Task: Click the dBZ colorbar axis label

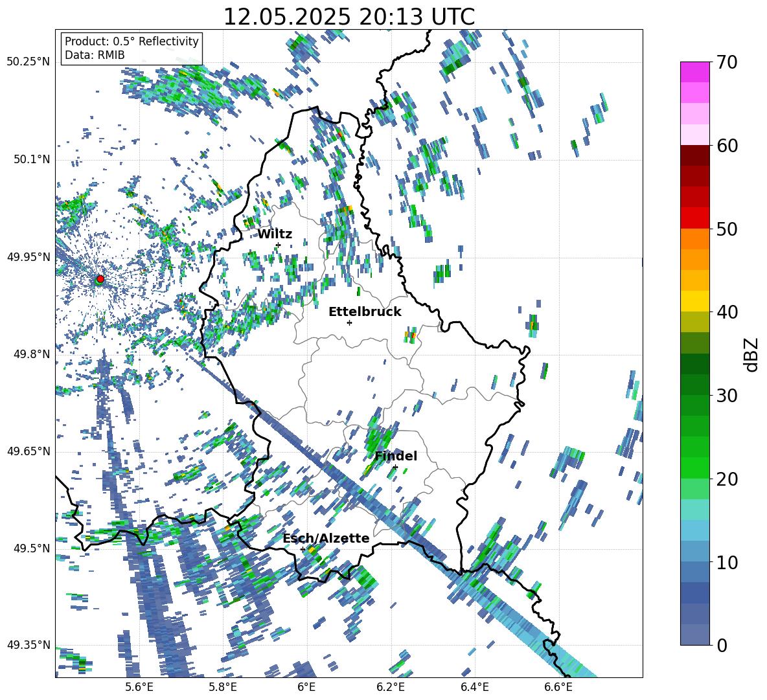Action: tap(752, 354)
